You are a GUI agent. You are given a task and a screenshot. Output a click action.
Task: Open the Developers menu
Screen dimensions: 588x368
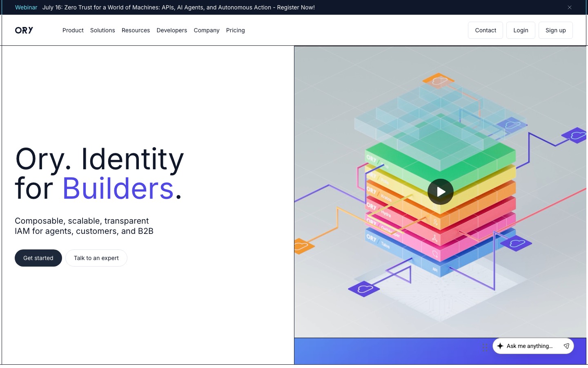pos(172,30)
